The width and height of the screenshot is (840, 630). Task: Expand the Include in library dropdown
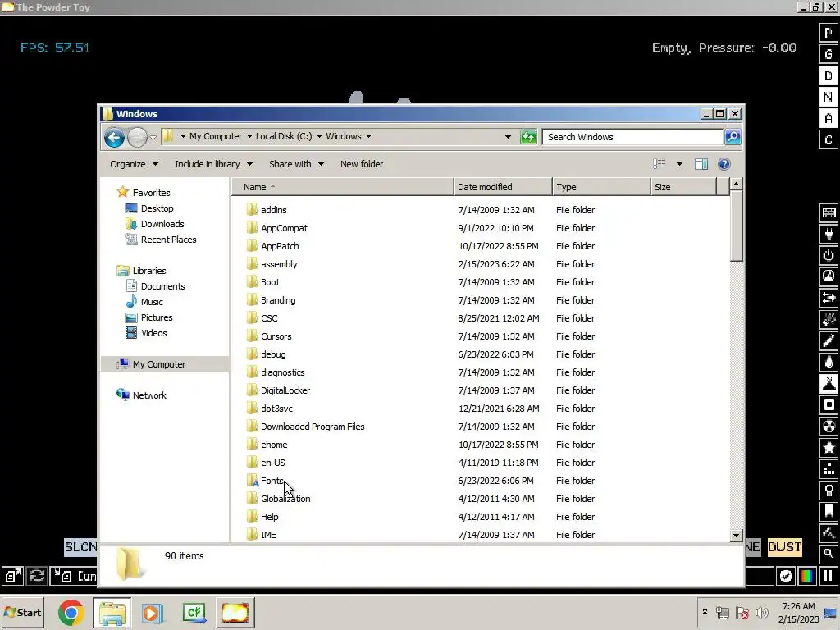pos(213,164)
